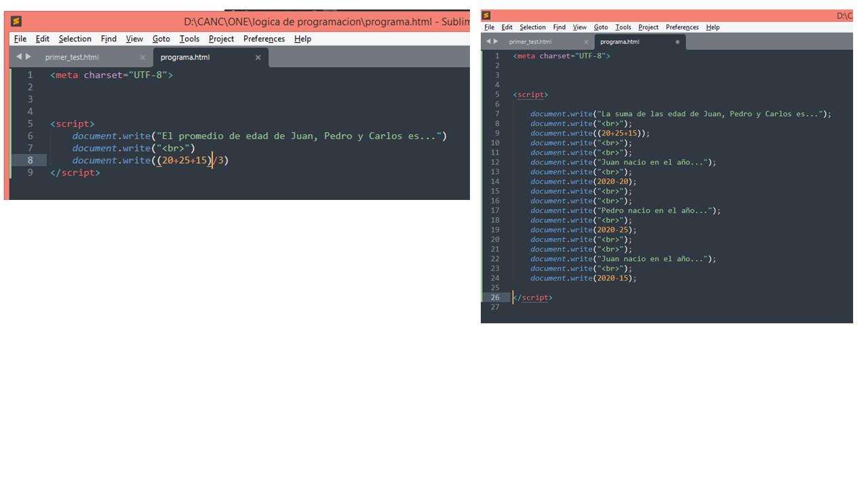The height and width of the screenshot is (488, 868).
Task: Open Selection menu in left Sublime window
Action: pyautogui.click(x=75, y=39)
